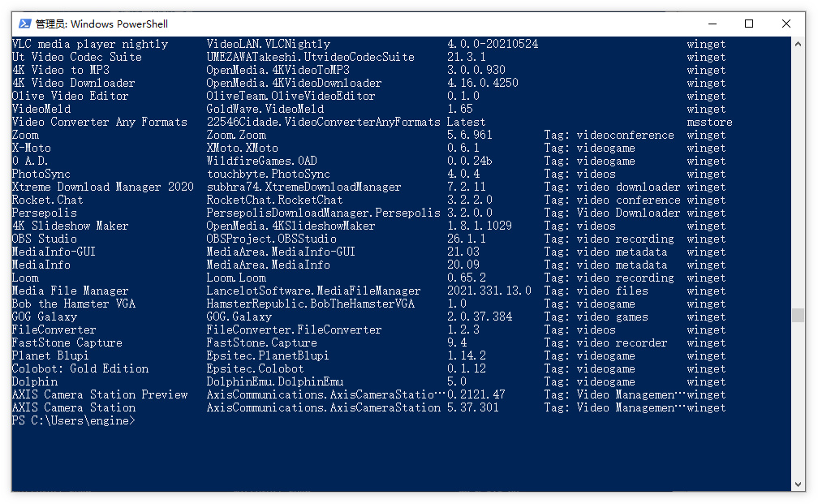
Task: Click the PS C:\Users\engine> prompt line
Action: click(73, 420)
